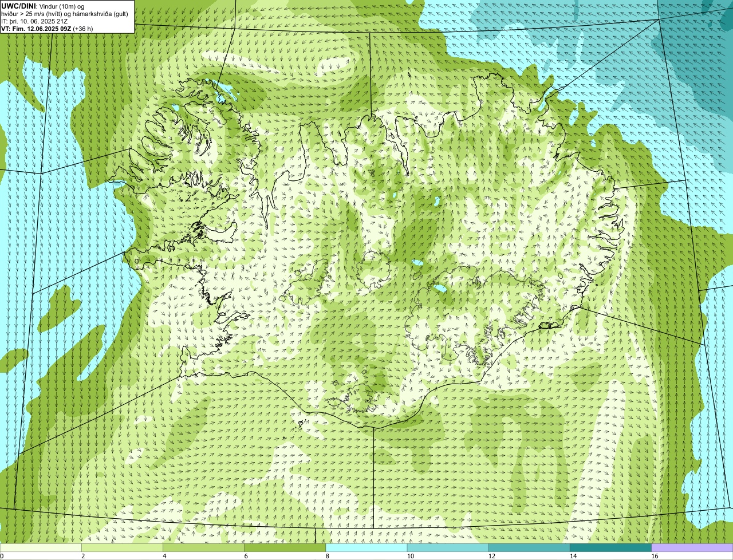Viewport: 733px width, 560px height.
Task: Click the legend label "14"
Action: (x=573, y=556)
